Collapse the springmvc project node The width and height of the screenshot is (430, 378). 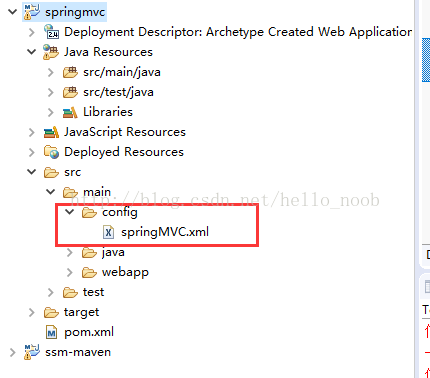[x=13, y=12]
